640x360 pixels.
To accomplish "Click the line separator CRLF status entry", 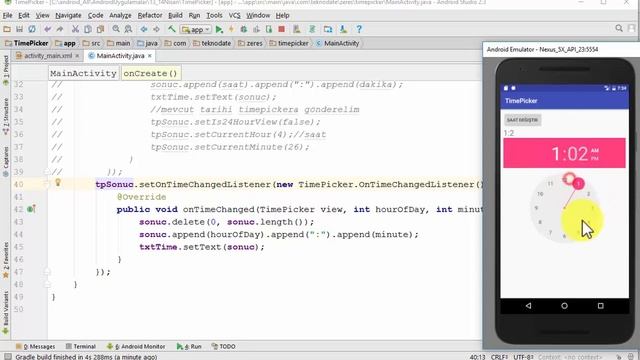I will (499, 357).
